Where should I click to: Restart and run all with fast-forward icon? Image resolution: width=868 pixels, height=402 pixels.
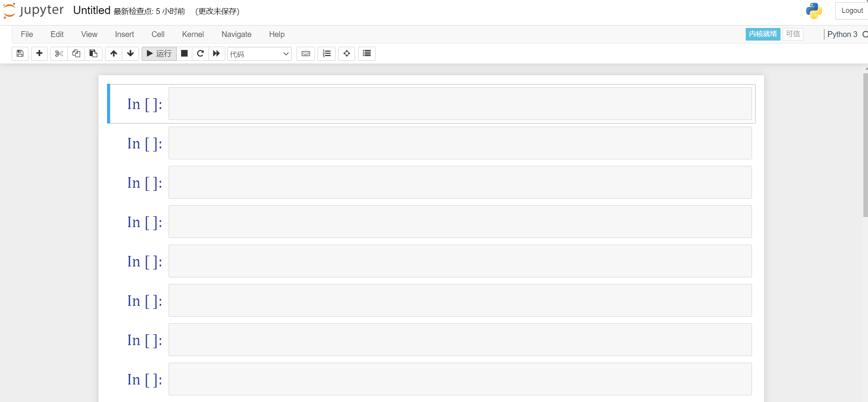217,53
